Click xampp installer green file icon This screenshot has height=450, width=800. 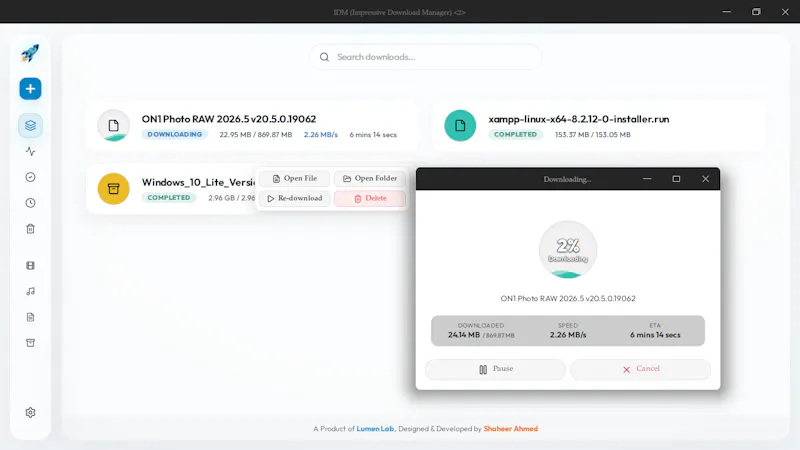[460, 126]
